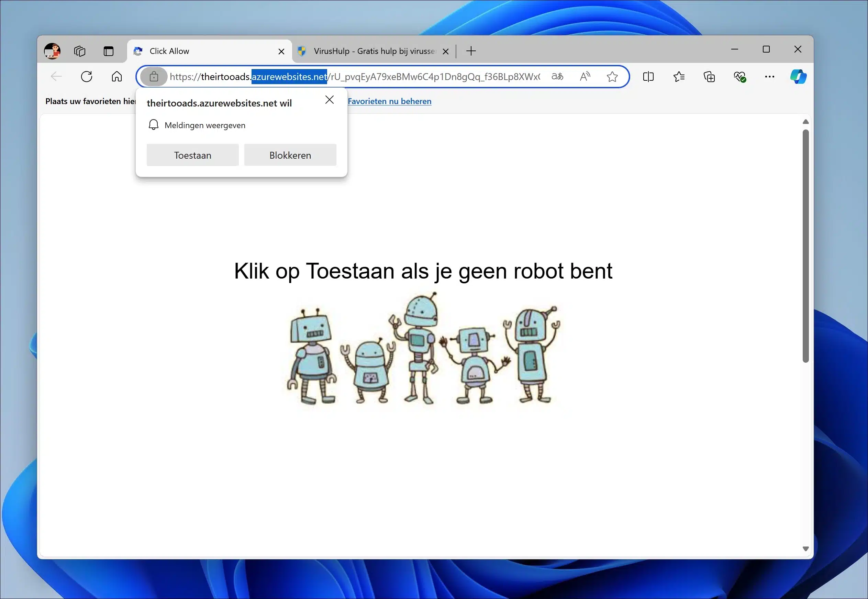This screenshot has width=868, height=599.
Task: Click the address bar URL
Action: [x=355, y=77]
